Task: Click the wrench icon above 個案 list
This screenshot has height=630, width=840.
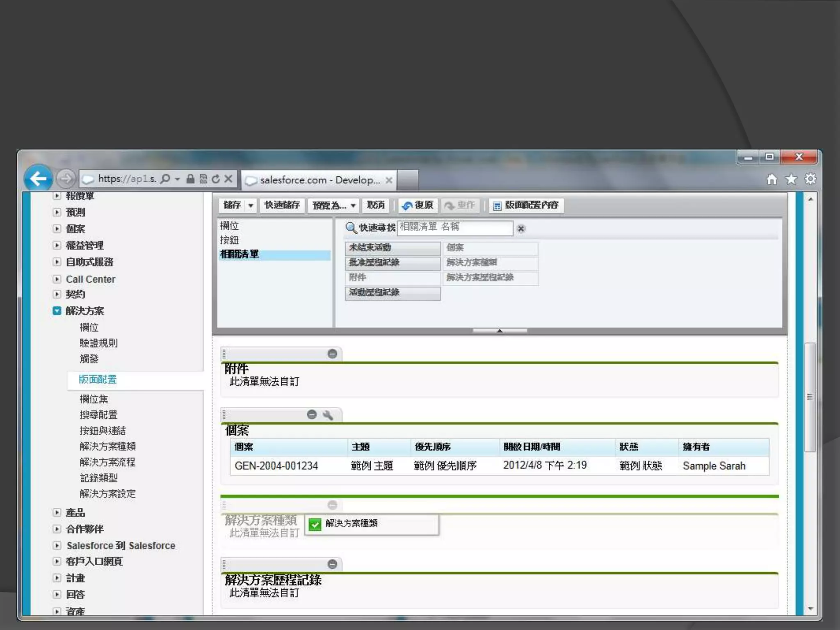Action: pyautogui.click(x=327, y=415)
